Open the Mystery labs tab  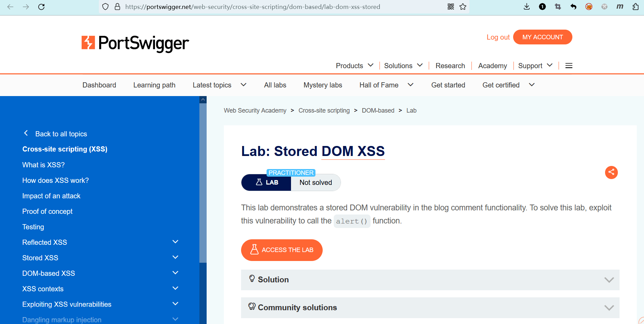point(323,85)
